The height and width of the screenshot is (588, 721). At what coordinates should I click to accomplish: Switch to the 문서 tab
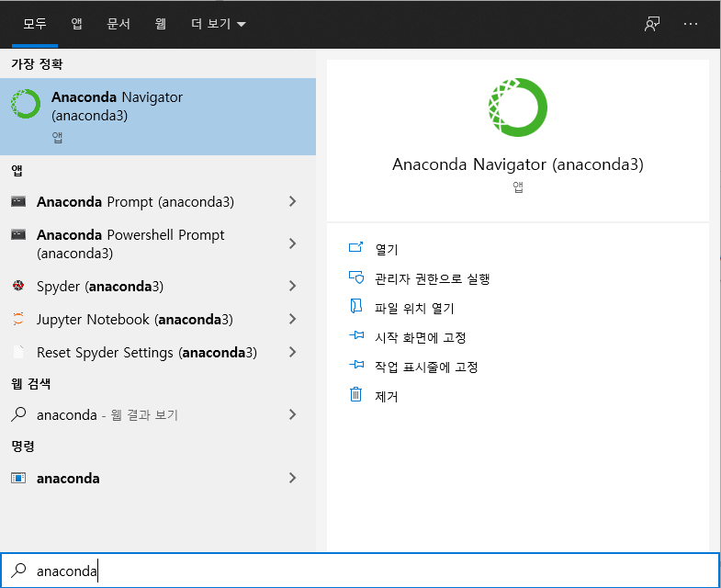118,24
